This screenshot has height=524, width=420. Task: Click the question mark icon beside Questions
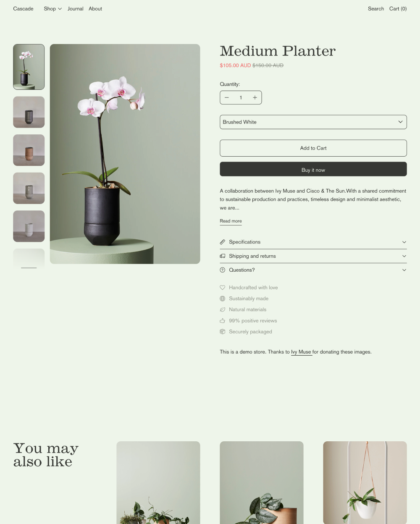click(223, 270)
